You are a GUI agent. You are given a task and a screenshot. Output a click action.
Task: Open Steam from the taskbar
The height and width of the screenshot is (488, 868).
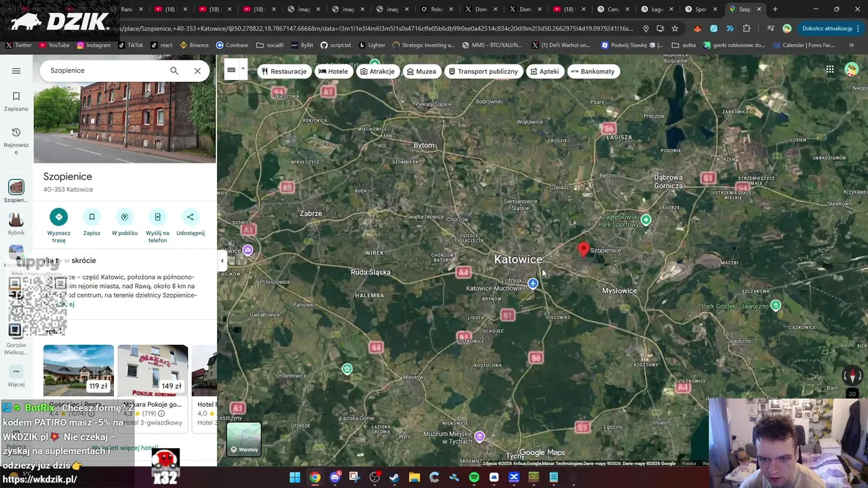tap(394, 477)
